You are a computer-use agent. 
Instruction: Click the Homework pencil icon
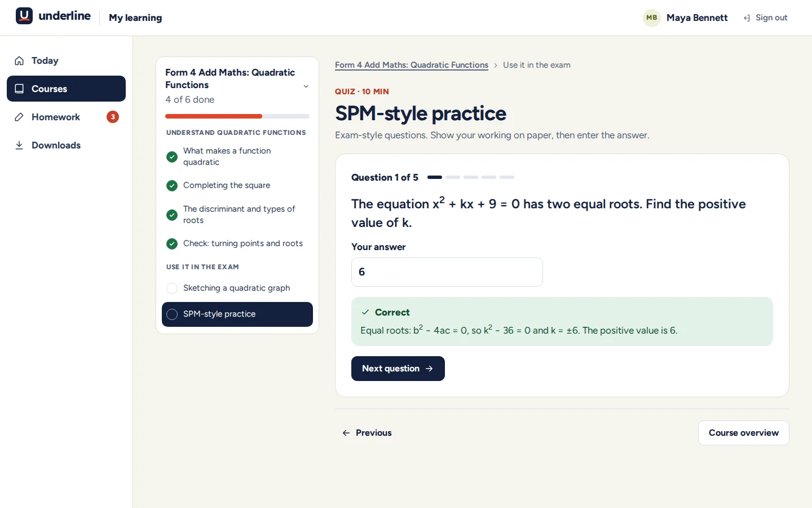19,117
